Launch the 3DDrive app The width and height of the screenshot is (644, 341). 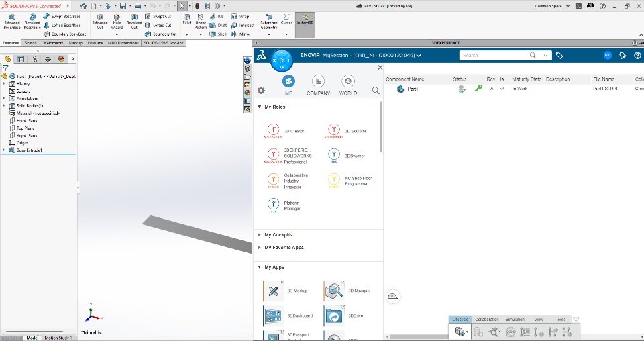coord(343,315)
